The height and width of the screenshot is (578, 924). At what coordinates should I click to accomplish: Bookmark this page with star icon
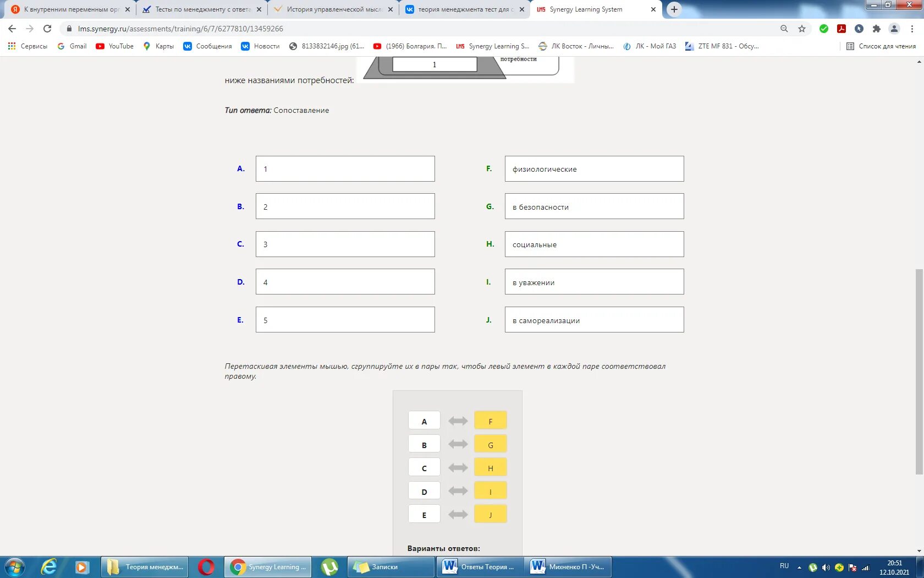click(x=802, y=29)
